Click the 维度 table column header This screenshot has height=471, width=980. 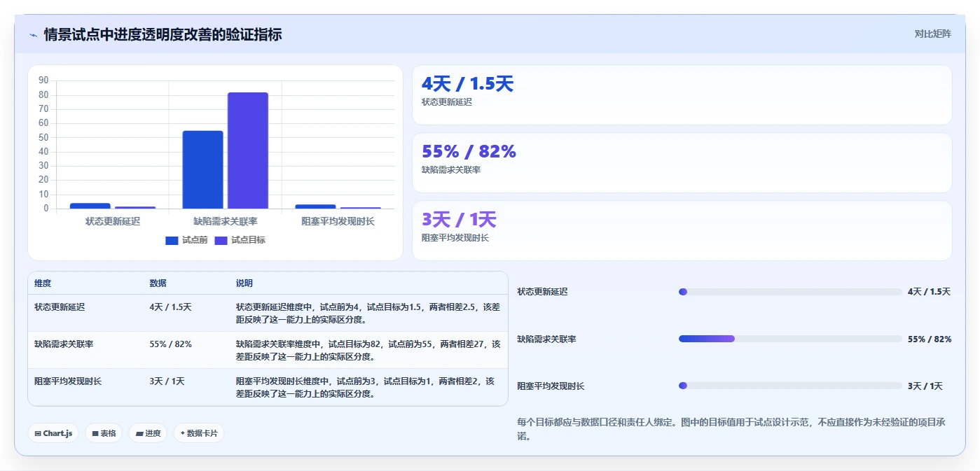click(43, 283)
